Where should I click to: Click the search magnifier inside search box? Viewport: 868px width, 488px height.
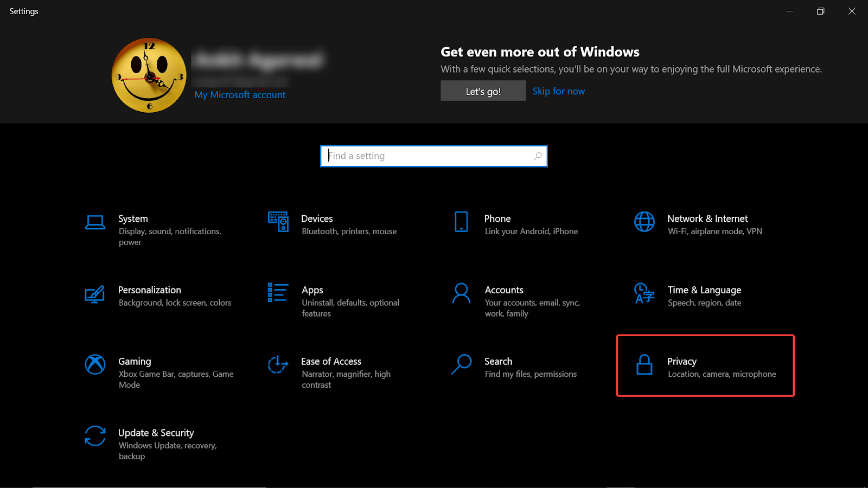point(538,156)
